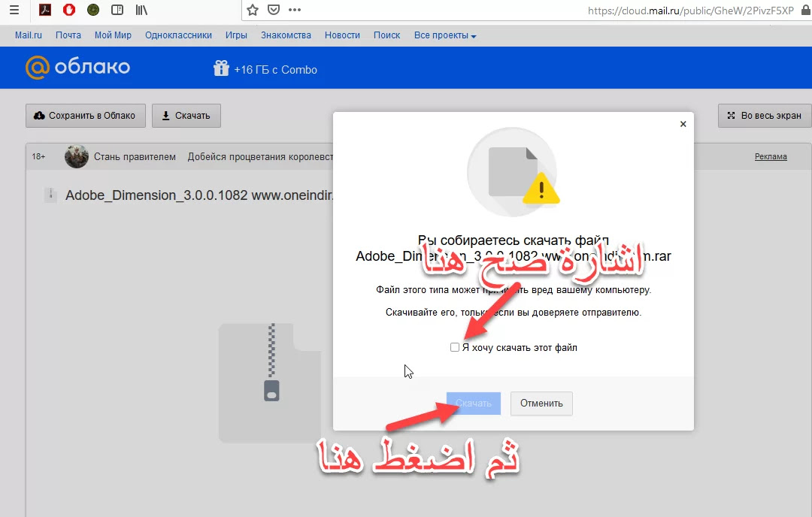
Task: Click the Сохранить в Облако button
Action: click(86, 116)
